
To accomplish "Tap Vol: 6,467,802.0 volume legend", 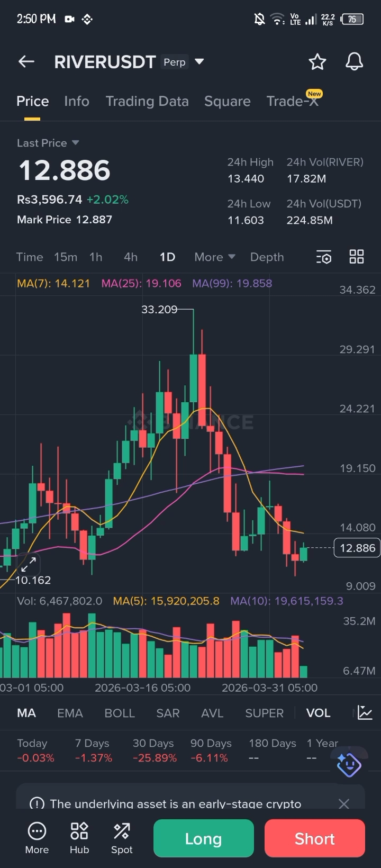I will [60, 601].
